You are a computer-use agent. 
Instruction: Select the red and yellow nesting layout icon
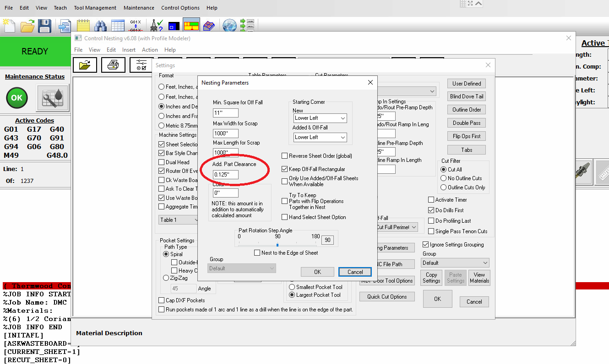pos(191,26)
